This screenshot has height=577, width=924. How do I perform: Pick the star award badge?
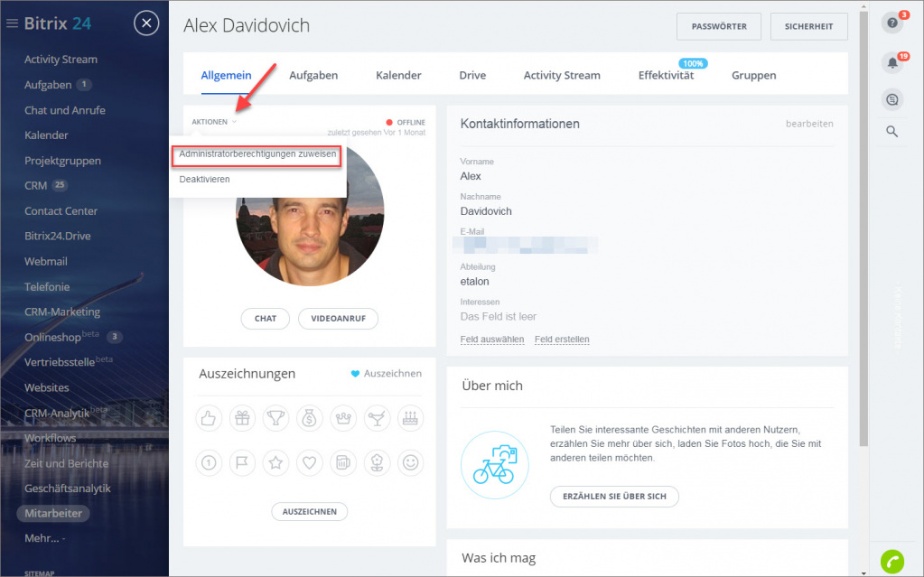275,462
